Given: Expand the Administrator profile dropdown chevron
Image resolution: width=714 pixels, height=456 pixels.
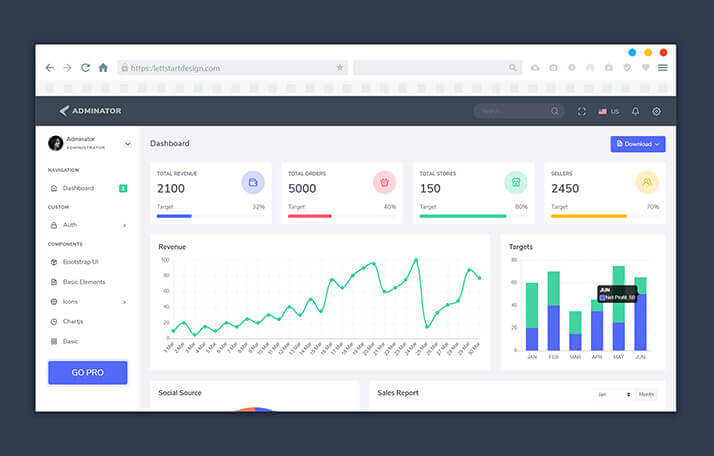Looking at the screenshot, I should point(128,144).
